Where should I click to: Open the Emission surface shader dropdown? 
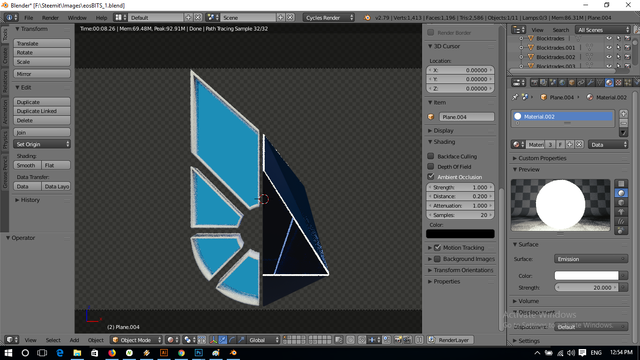tap(591, 259)
